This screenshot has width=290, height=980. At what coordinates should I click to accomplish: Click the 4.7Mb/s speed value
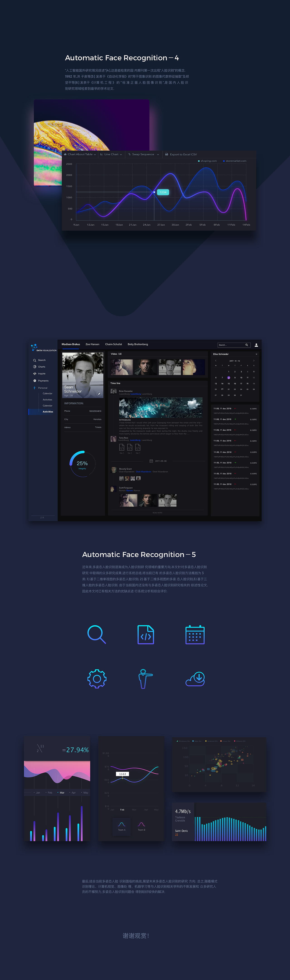coord(183,811)
